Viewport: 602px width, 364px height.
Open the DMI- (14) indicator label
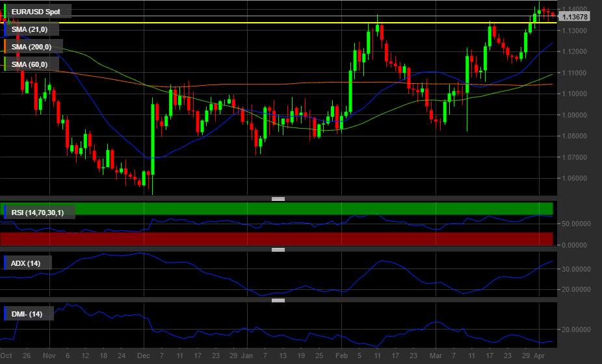coord(27,314)
